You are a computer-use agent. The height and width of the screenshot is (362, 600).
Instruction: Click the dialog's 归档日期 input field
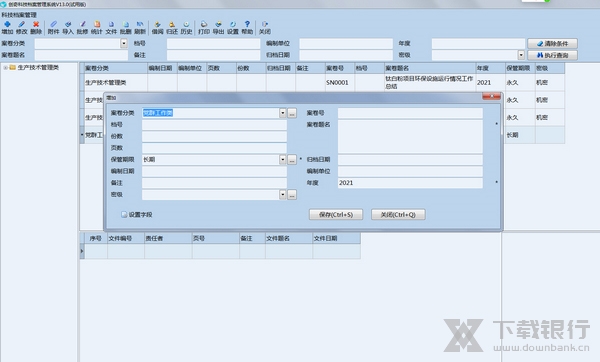[410, 160]
